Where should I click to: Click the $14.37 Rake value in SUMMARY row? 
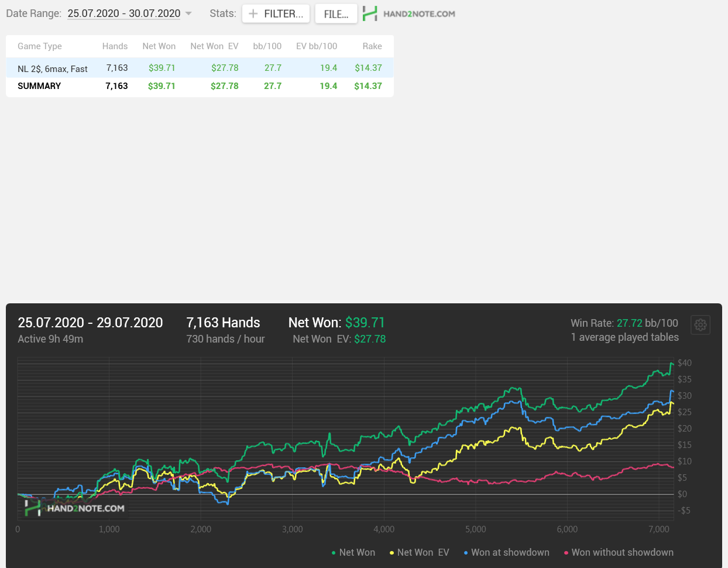368,86
